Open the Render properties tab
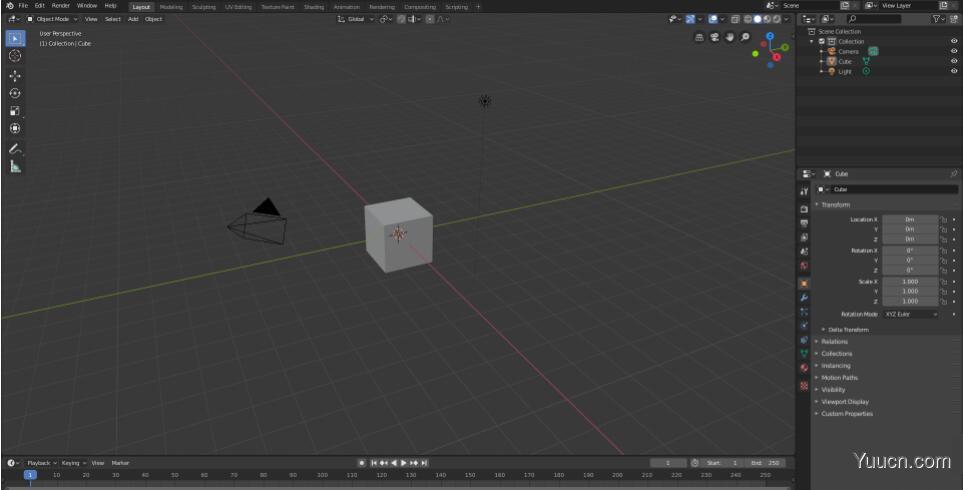This screenshot has height=490, width=963. (804, 209)
